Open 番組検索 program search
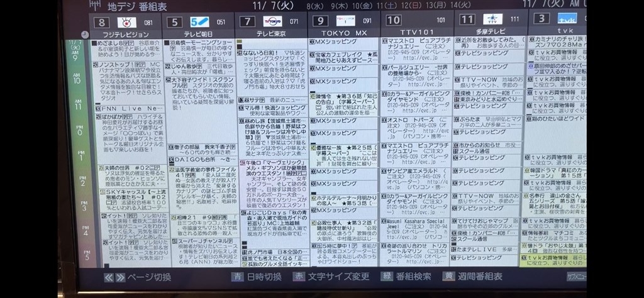The image size is (644, 298). [413, 276]
